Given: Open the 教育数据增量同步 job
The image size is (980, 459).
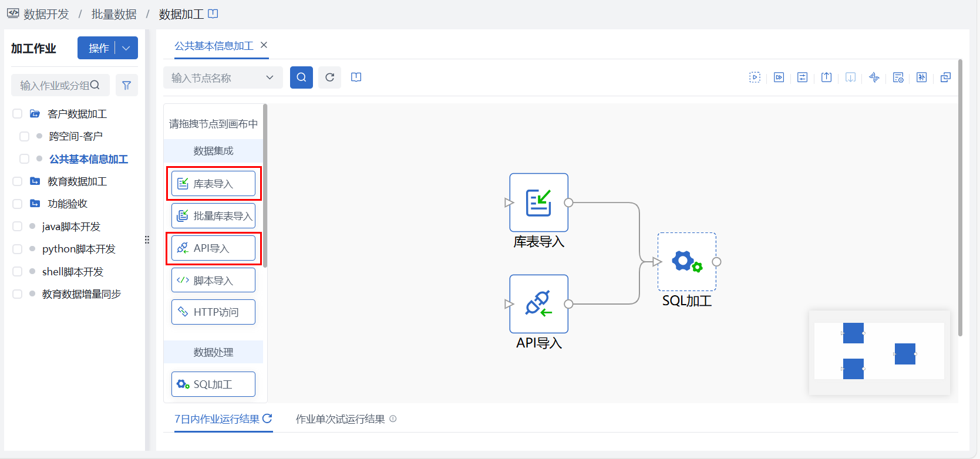Looking at the screenshot, I should pyautogui.click(x=82, y=294).
